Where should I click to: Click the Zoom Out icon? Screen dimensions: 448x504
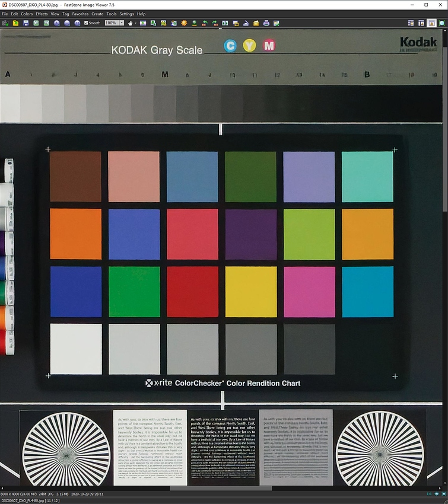pyautogui.click(x=67, y=23)
